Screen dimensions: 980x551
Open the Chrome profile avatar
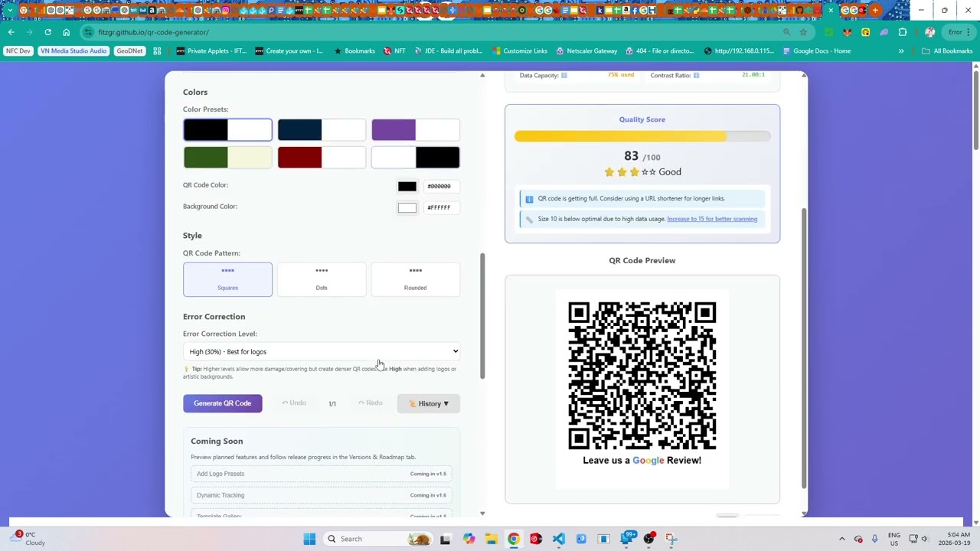929,32
